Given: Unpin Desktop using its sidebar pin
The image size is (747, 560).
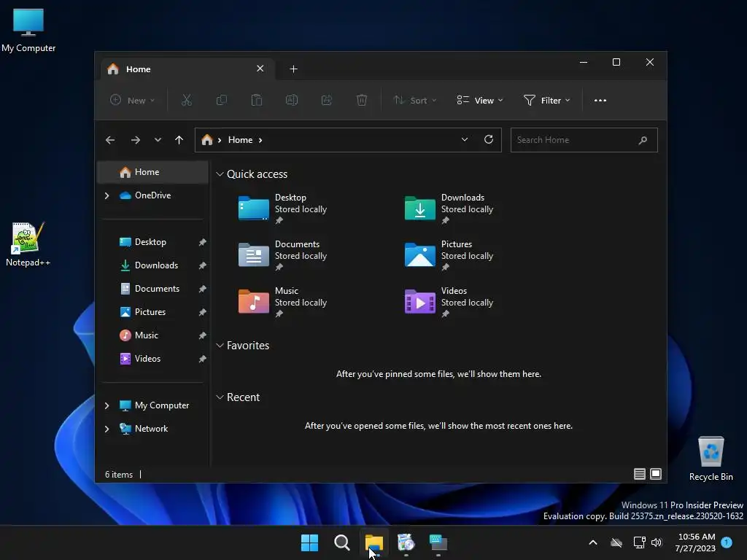Looking at the screenshot, I should point(202,242).
